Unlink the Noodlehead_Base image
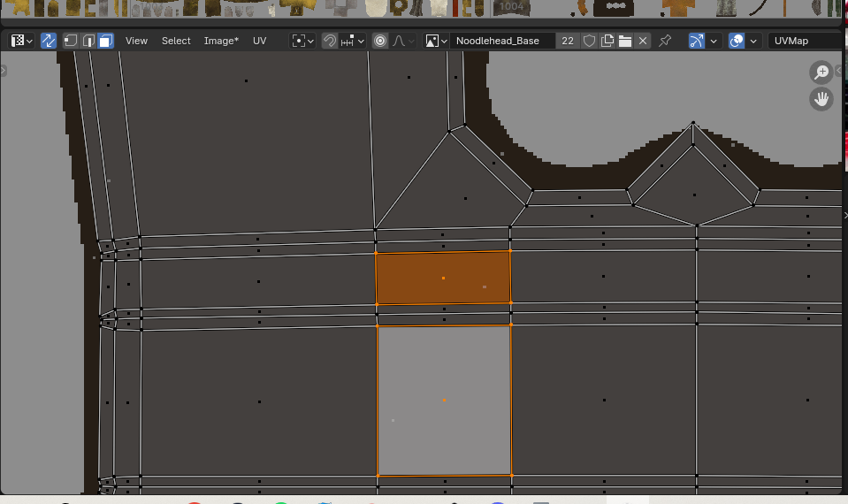The width and height of the screenshot is (848, 504). [x=643, y=41]
